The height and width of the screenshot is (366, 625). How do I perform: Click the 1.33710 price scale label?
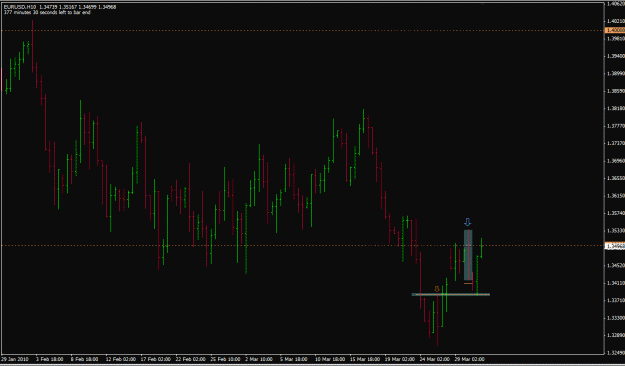[615, 301]
